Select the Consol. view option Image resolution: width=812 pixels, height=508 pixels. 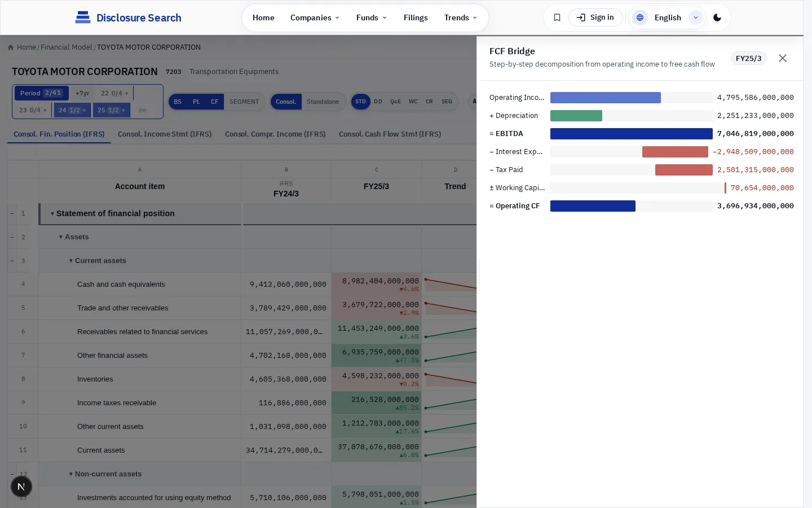[286, 102]
